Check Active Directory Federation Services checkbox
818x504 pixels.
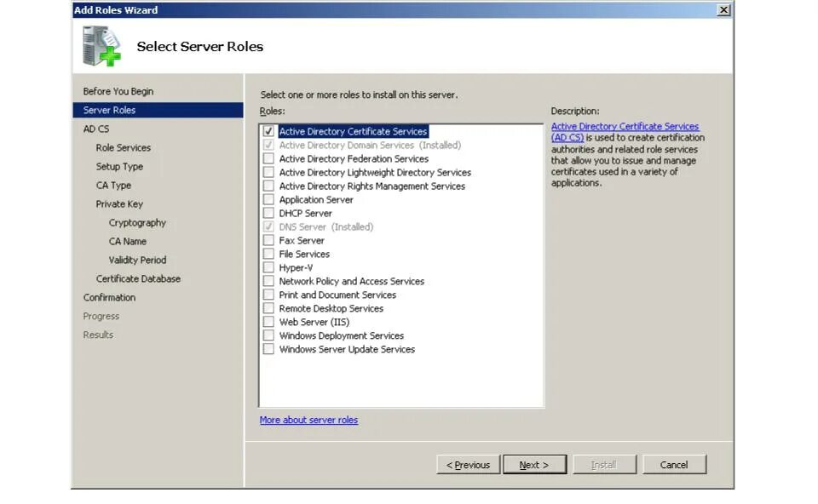[268, 158]
